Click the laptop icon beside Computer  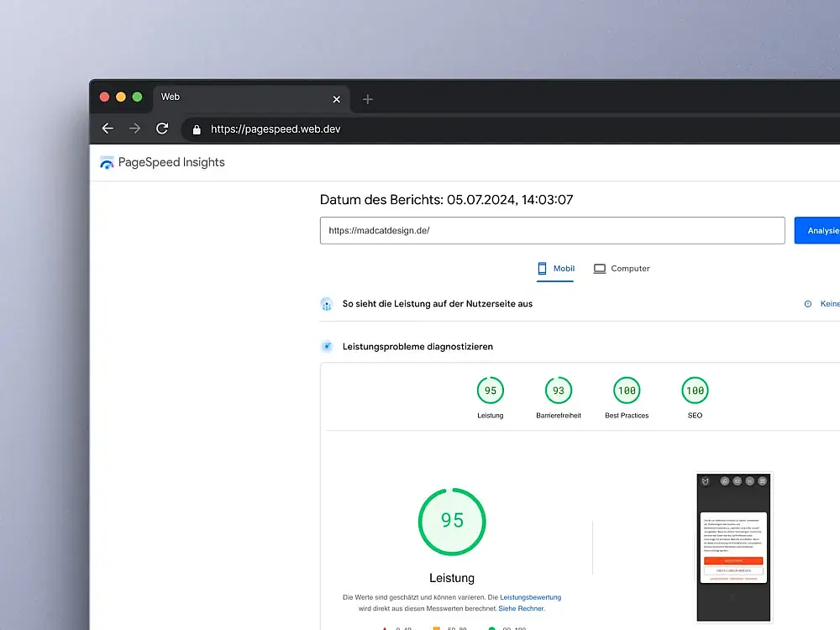600,269
